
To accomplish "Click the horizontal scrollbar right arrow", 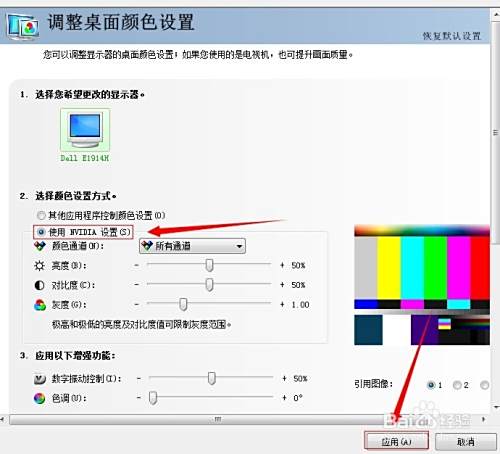I will 483,419.
